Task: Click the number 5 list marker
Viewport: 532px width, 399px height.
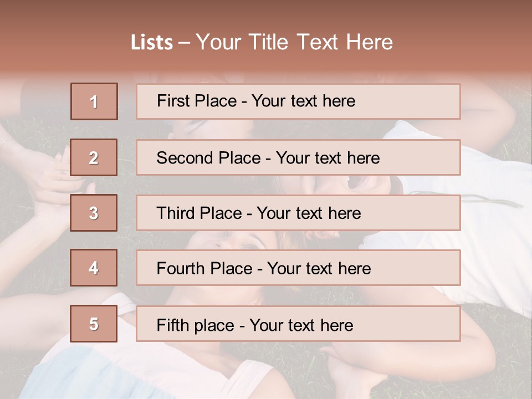Action: 94,324
